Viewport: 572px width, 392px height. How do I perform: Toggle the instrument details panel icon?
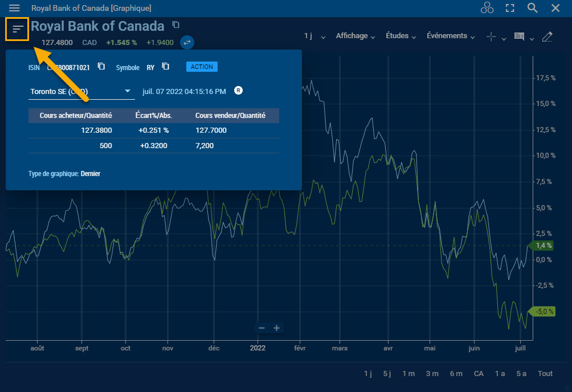pos(18,28)
